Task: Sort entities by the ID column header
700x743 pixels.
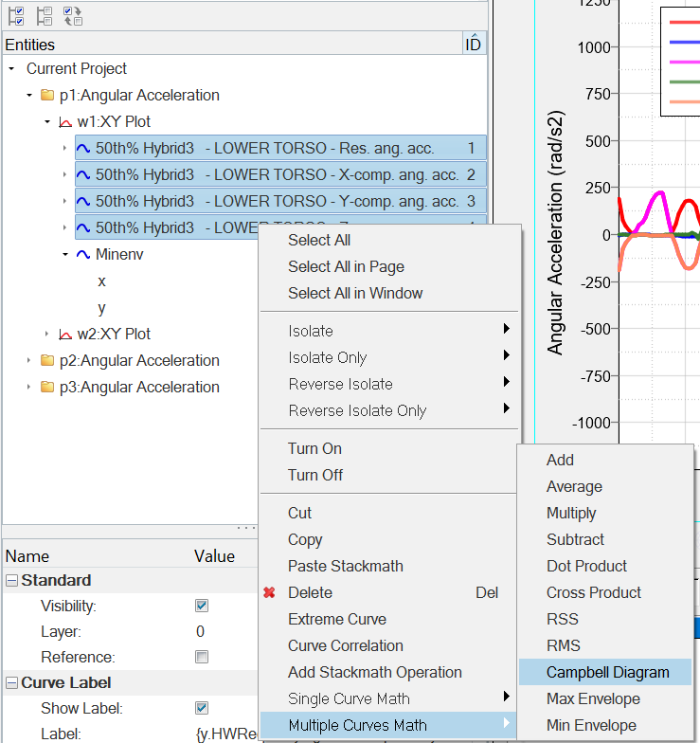Action: pos(473,45)
